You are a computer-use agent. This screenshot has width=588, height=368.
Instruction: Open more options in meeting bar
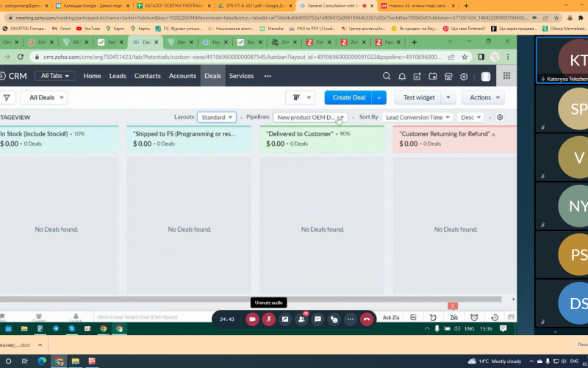click(351, 319)
